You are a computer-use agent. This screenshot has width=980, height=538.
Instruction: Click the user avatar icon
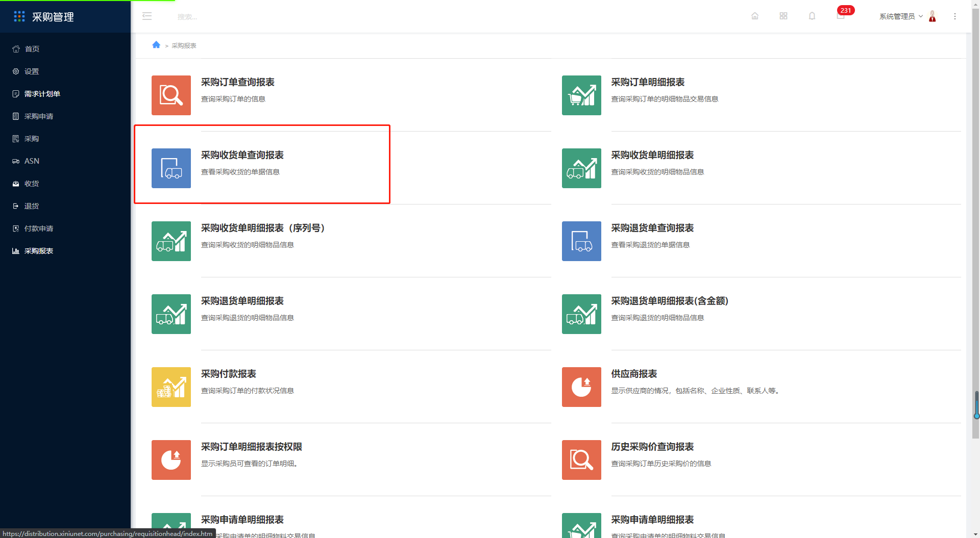pos(933,16)
